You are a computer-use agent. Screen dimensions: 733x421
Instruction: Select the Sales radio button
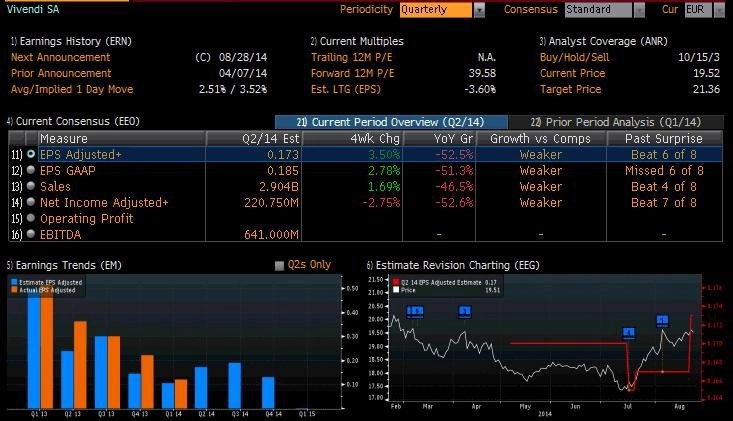click(x=31, y=186)
